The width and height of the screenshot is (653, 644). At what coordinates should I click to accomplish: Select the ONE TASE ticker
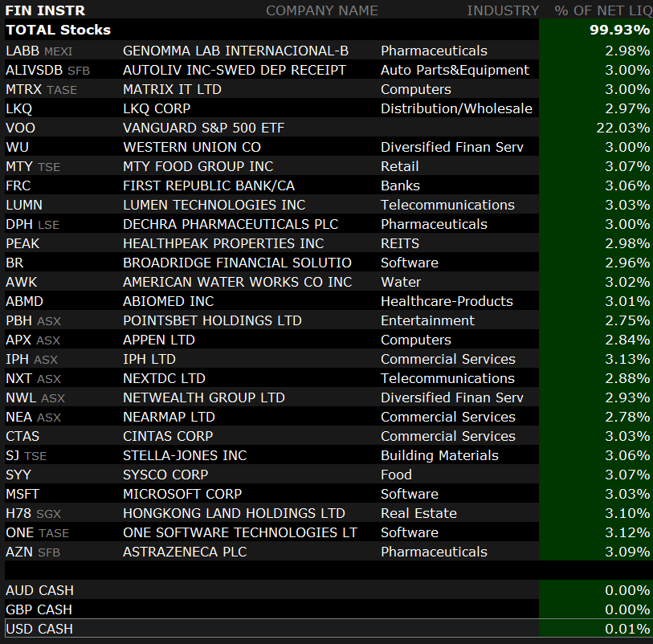pyautogui.click(x=38, y=533)
